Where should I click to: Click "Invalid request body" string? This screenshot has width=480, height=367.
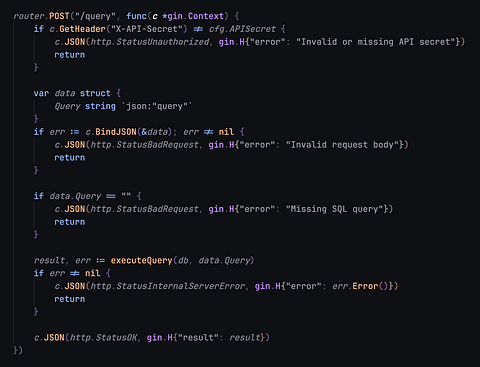345,145
